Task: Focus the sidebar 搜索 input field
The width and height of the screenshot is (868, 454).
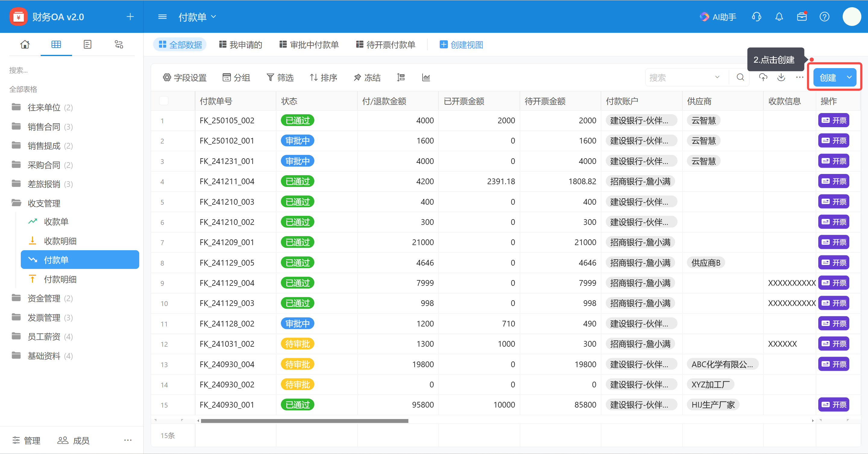Action: click(x=71, y=70)
